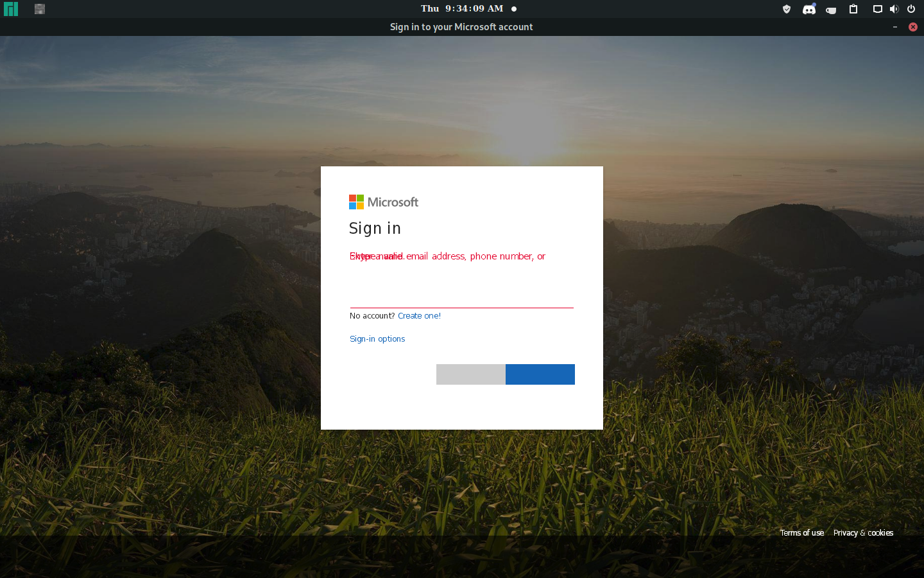Open the clipboard manager tray icon
The image size is (924, 578).
tap(853, 9)
